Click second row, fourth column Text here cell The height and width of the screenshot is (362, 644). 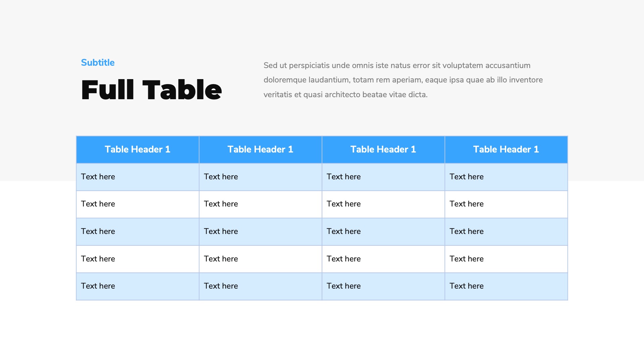pos(466,204)
